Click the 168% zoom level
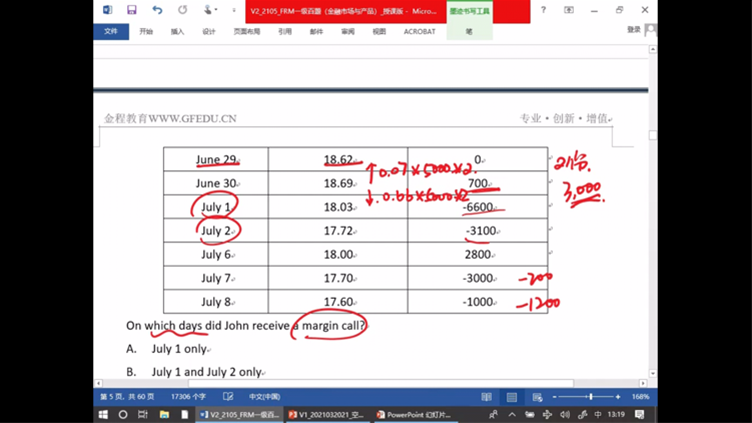The width and height of the screenshot is (752, 423). (640, 397)
